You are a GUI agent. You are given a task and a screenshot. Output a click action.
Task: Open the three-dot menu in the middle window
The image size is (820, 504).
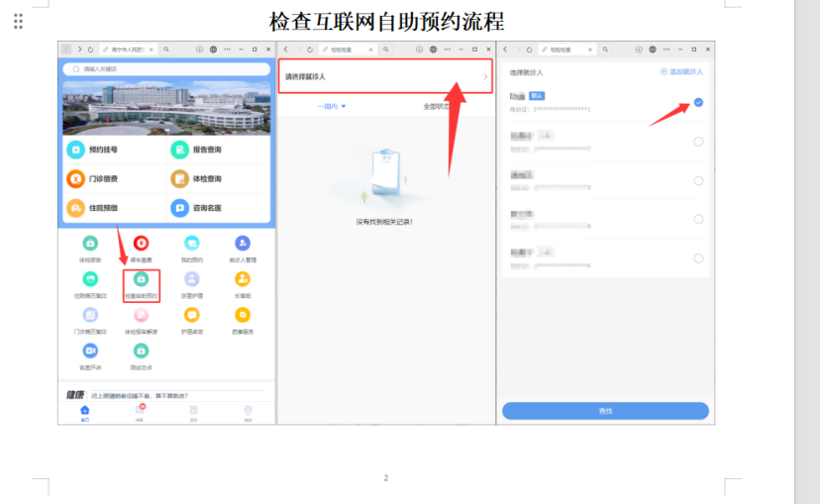pyautogui.click(x=447, y=50)
